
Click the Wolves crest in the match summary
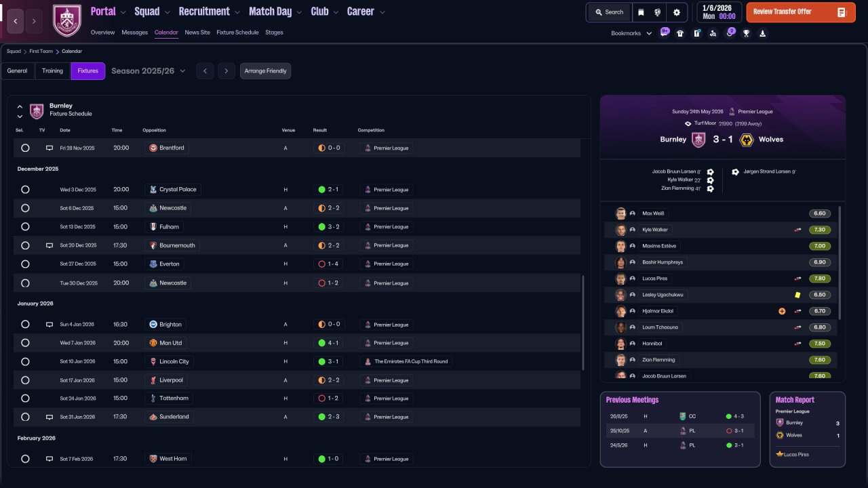(x=747, y=140)
